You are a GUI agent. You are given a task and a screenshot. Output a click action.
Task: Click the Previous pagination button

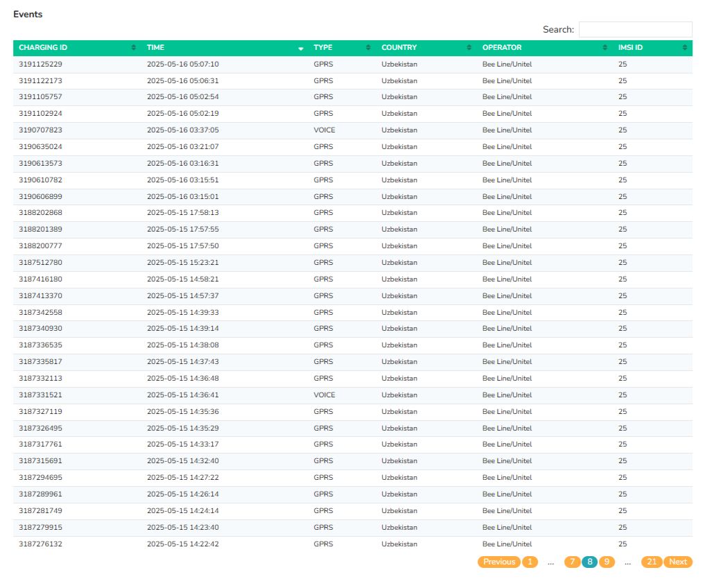point(498,562)
